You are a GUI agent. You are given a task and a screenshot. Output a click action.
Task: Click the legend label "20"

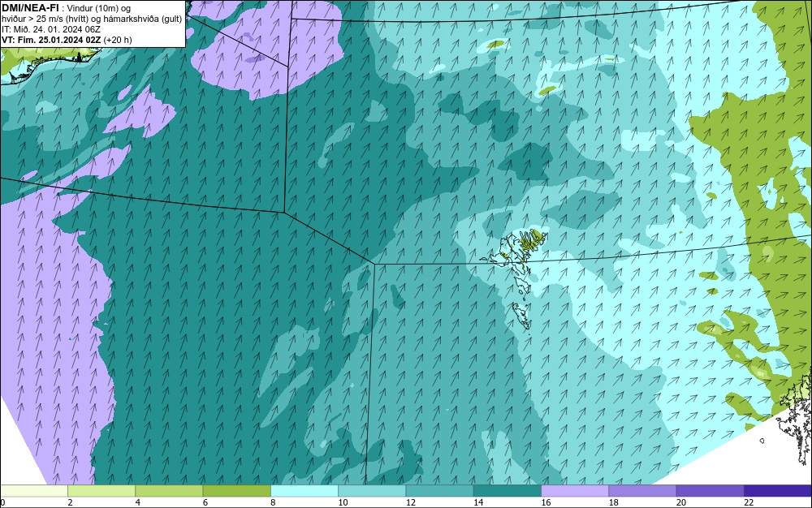coord(681,502)
